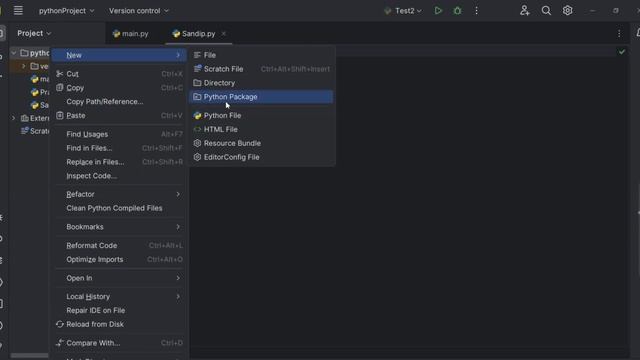The image size is (640, 360).
Task: Click the Project tool window horizontal scrollbar
Action: point(29,356)
